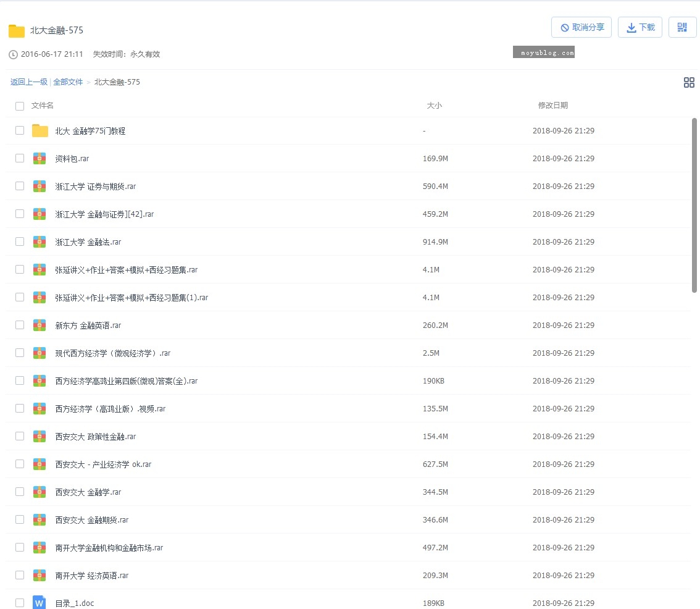
Task: Click file name 西安交大 - 产业经济学 ok.rar
Action: pyautogui.click(x=103, y=464)
